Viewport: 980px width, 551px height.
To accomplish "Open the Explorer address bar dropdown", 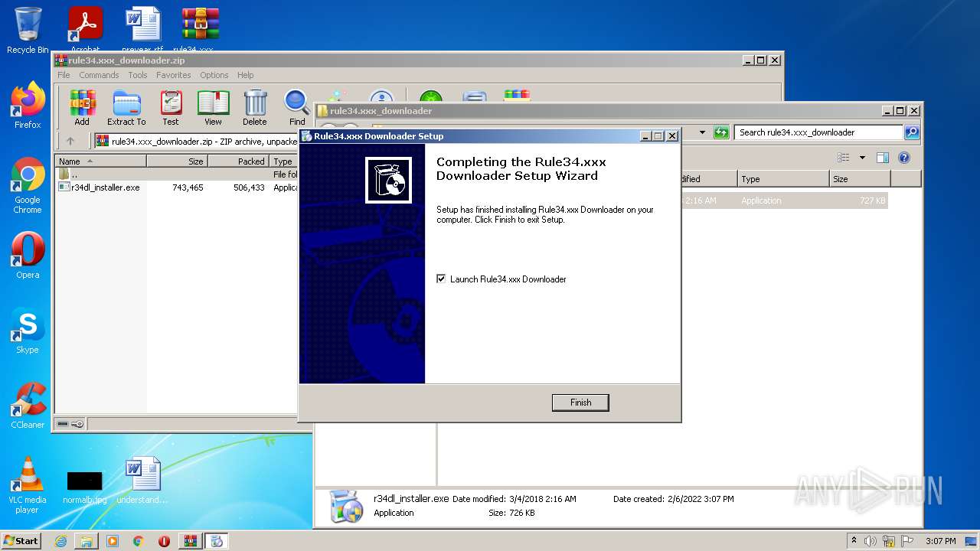I will tap(702, 132).
